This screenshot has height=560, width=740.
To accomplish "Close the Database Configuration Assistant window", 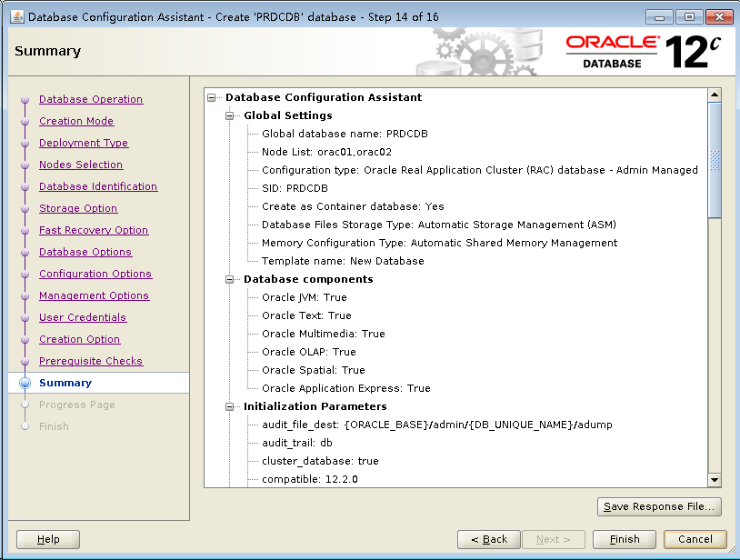I will (719, 17).
